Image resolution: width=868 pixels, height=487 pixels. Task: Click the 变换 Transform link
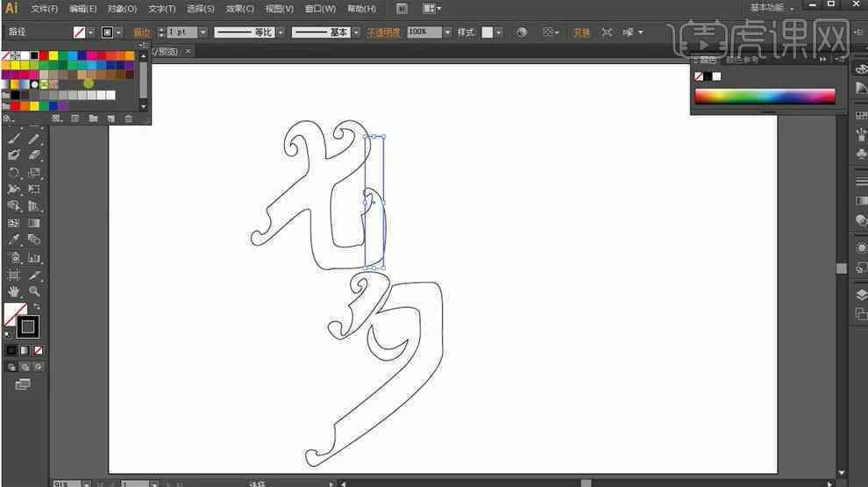click(x=581, y=32)
